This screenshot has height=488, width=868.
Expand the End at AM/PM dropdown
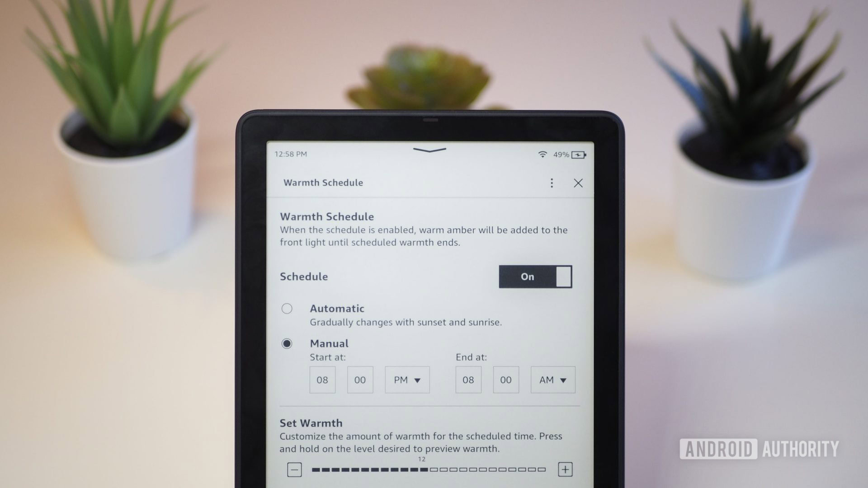coord(551,380)
